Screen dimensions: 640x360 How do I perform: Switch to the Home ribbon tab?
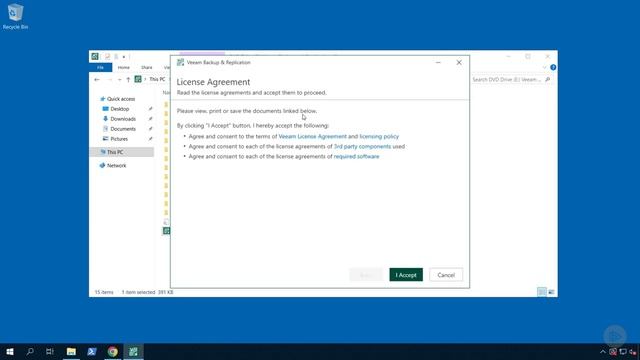tap(124, 67)
